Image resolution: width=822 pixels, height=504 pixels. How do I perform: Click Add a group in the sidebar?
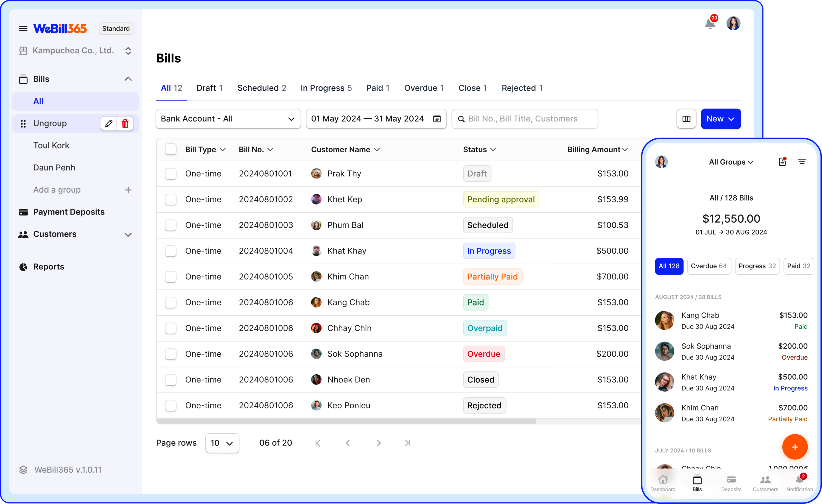pos(57,190)
